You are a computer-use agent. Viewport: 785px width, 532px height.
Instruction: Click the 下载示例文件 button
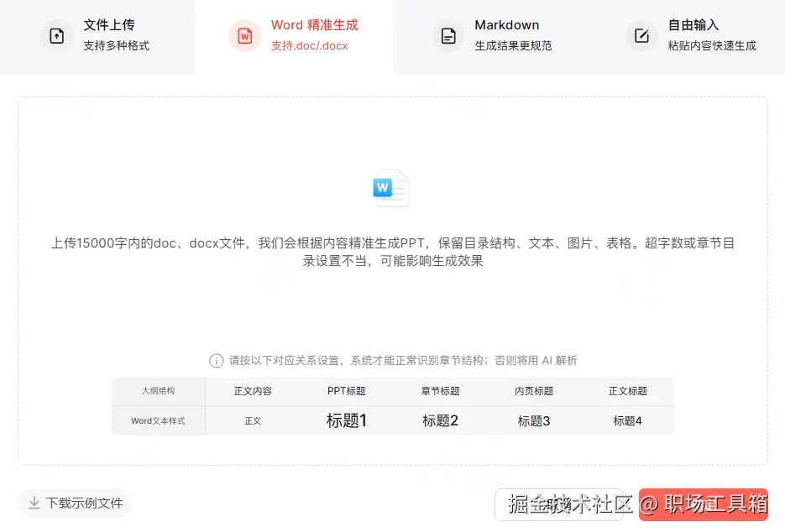point(75,503)
